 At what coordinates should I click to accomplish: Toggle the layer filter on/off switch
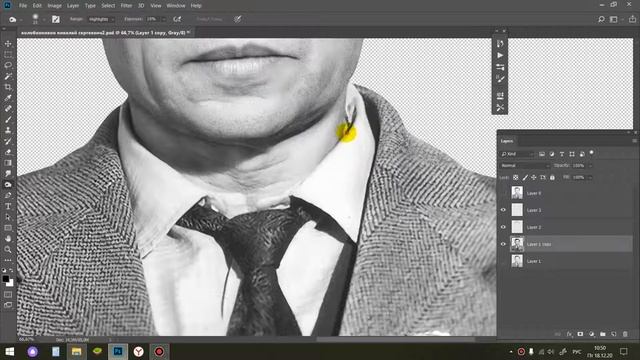pos(592,153)
